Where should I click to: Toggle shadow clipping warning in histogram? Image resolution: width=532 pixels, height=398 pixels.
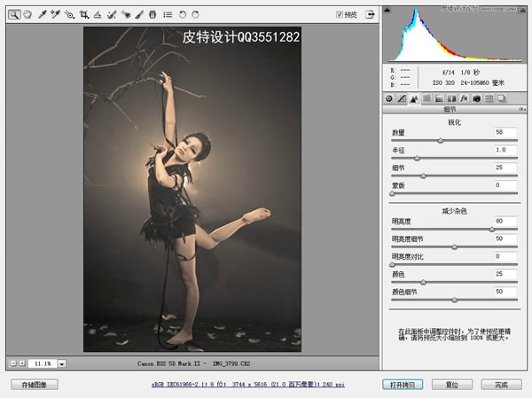(387, 10)
